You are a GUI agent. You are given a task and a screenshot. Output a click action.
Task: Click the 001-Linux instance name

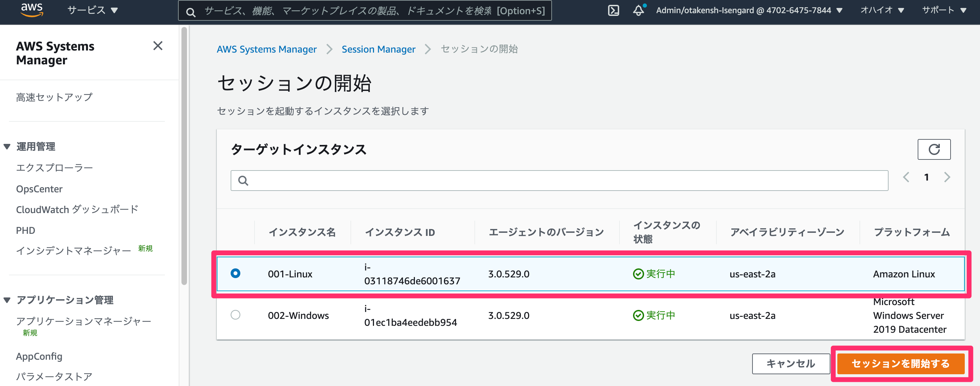[x=290, y=274]
